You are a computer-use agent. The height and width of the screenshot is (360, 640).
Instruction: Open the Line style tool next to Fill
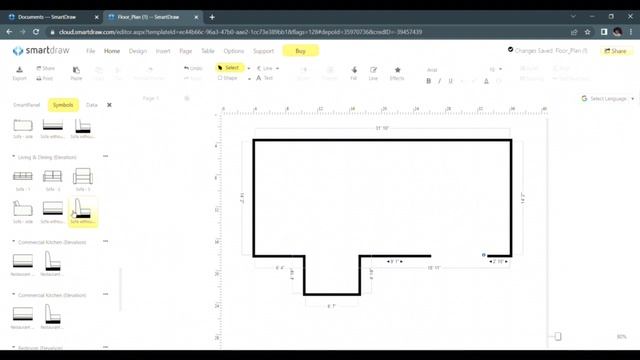pos(373,73)
